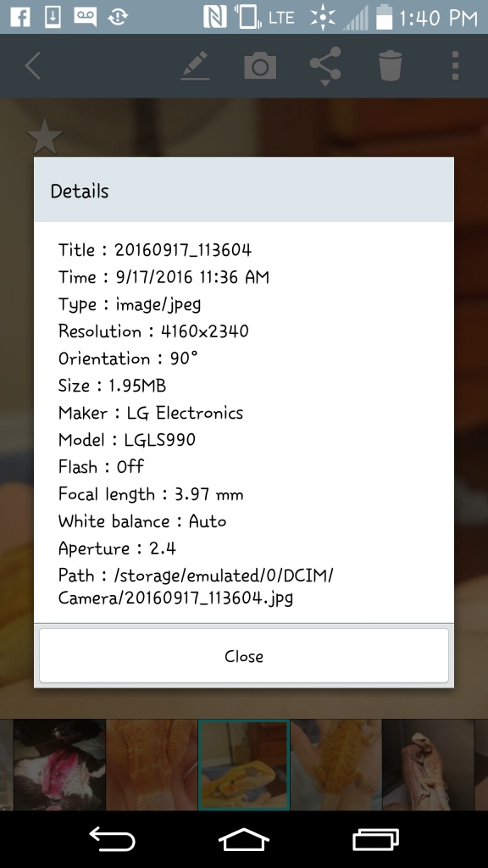Tap the download notification icon

(x=53, y=17)
